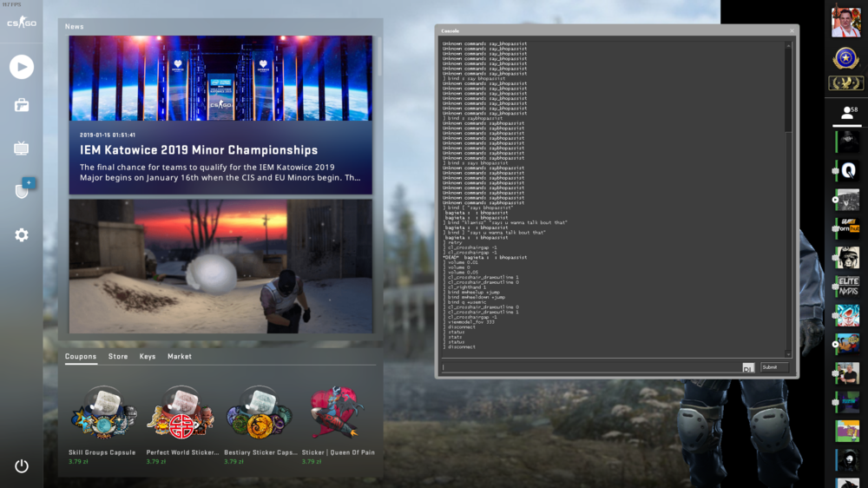Click the 'bind q +usemic' console line

pyautogui.click(x=467, y=302)
